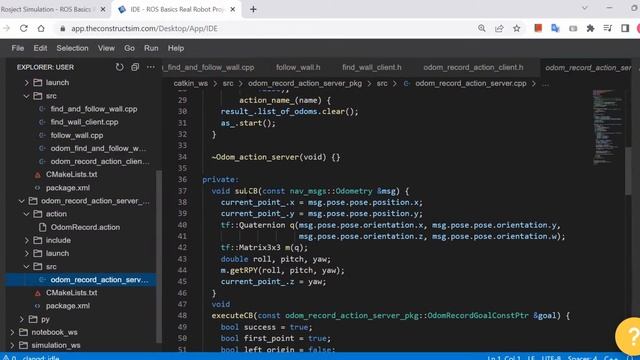Screen dimensions: 640x360
Task: Open the Google Translate extension
Action: click(x=555, y=28)
